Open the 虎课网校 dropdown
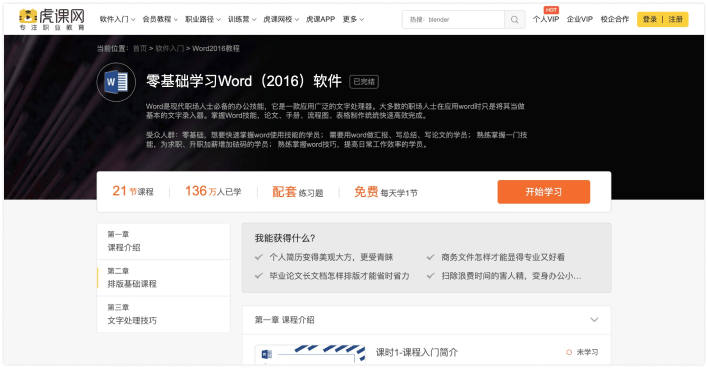Image resolution: width=708 pixels, height=369 pixels. (281, 19)
